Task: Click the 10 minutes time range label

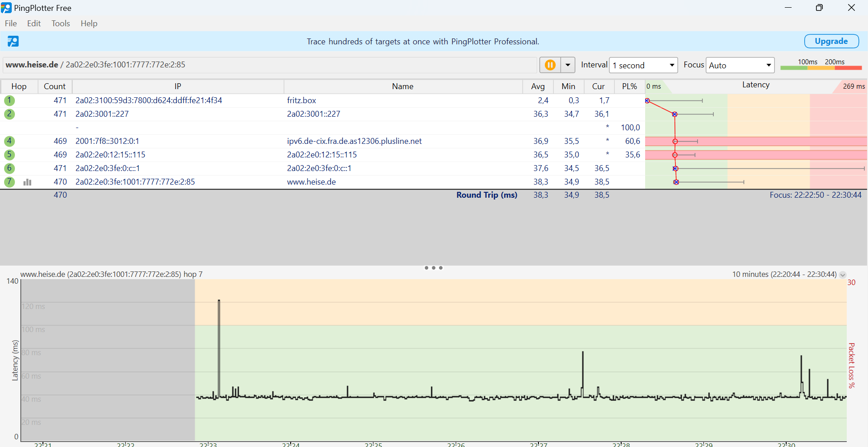Action: point(784,274)
